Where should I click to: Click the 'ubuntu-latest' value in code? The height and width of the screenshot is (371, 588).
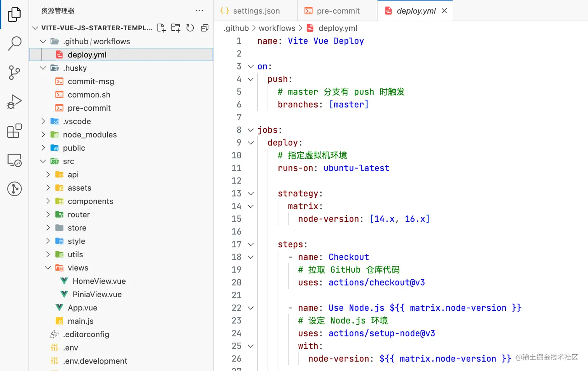(x=356, y=168)
